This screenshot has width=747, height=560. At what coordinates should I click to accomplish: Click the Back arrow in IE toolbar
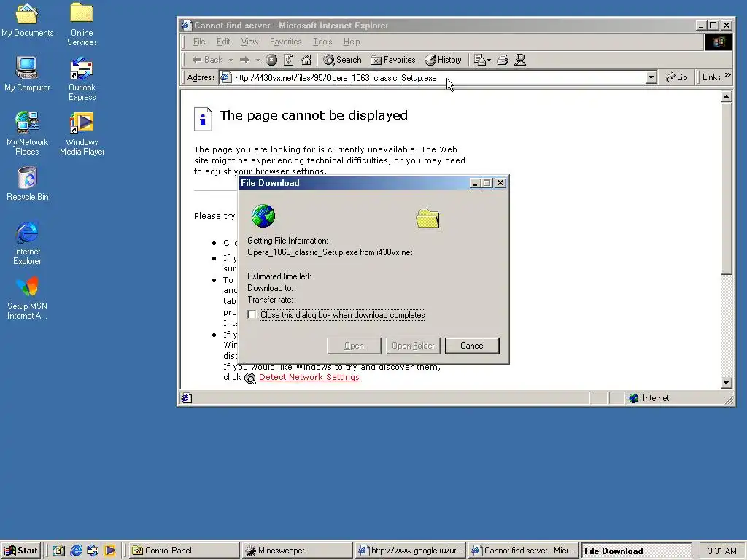(207, 60)
